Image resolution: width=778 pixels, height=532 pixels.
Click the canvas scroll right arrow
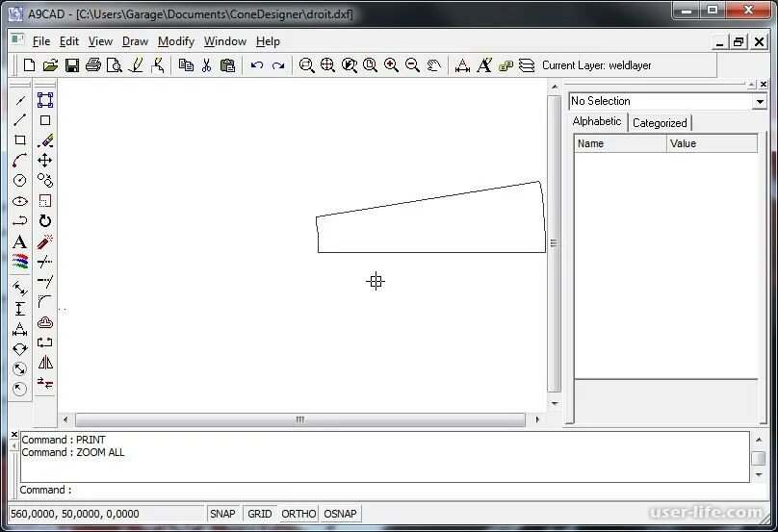click(537, 420)
